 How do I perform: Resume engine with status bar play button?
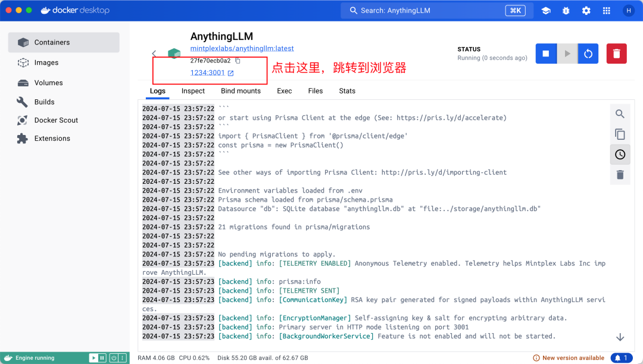(x=93, y=358)
